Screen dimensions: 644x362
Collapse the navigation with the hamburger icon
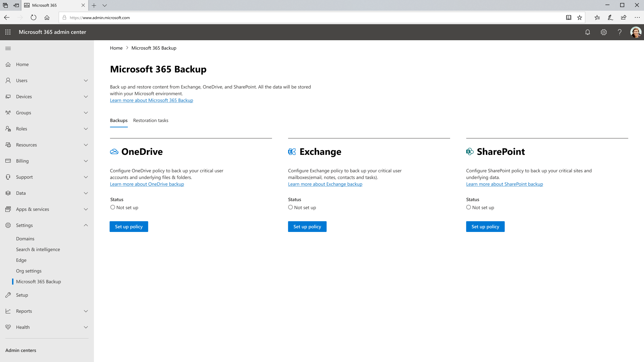click(8, 48)
